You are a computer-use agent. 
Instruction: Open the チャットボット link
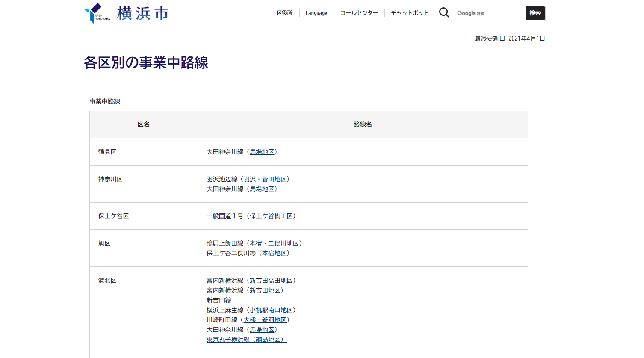(x=409, y=13)
